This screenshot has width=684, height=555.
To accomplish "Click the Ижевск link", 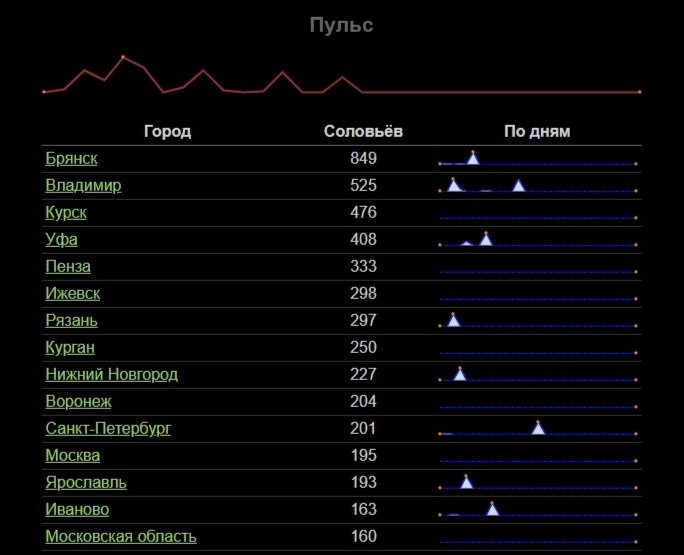I will coord(72,294).
